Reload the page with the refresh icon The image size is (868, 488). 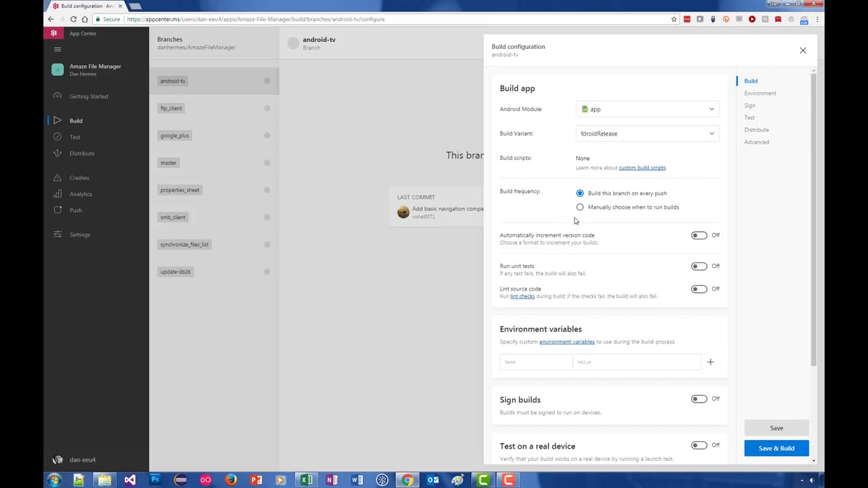[x=73, y=19]
